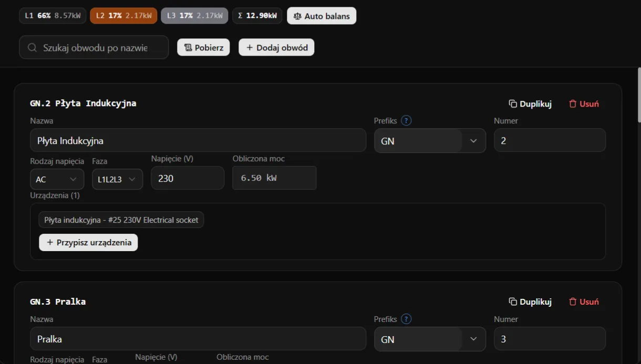Click the trash icon for GN.3 Pralka
This screenshot has height=364, width=641.
coord(573,301)
